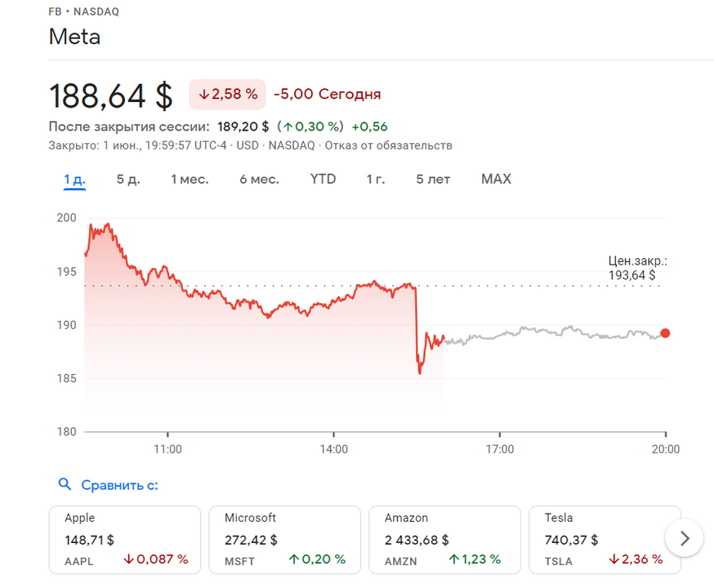Click the Meta stock title

74,37
